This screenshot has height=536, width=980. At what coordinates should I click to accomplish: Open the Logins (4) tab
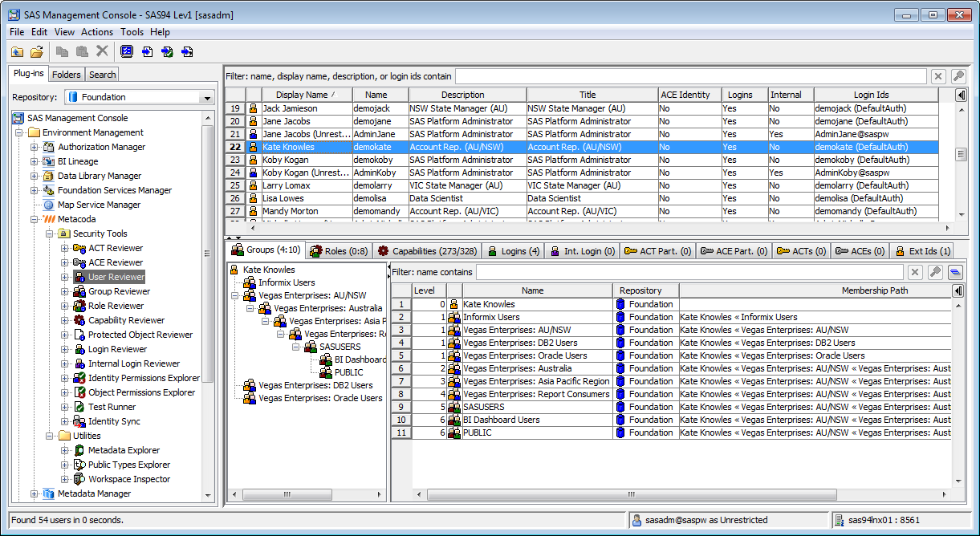pos(514,251)
